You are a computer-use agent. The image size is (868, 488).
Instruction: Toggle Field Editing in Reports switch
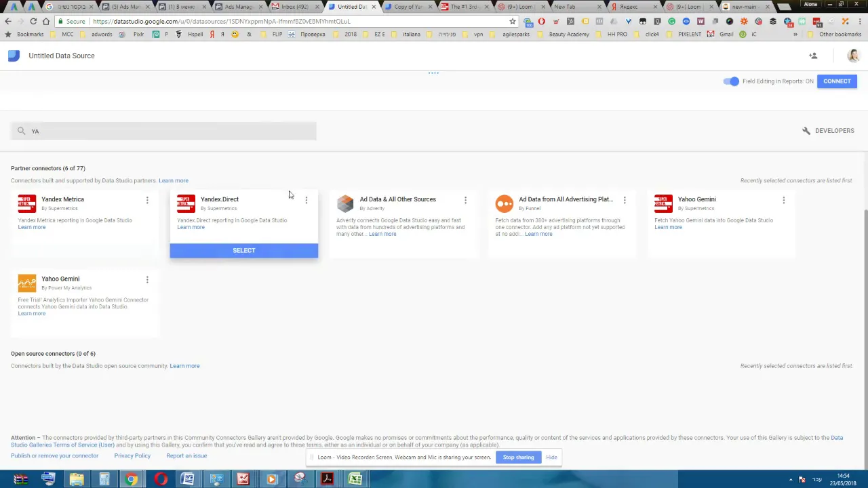731,81
